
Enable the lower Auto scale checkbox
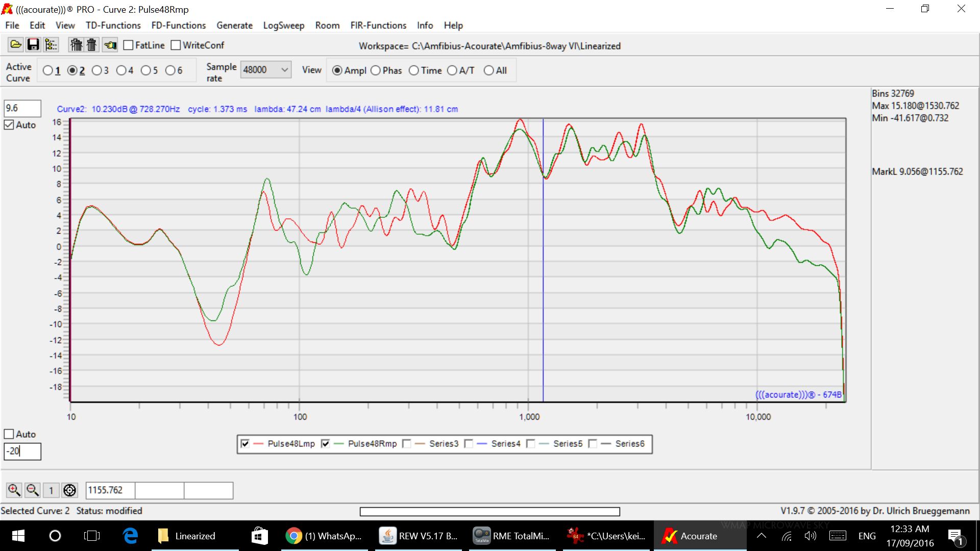coord(9,434)
